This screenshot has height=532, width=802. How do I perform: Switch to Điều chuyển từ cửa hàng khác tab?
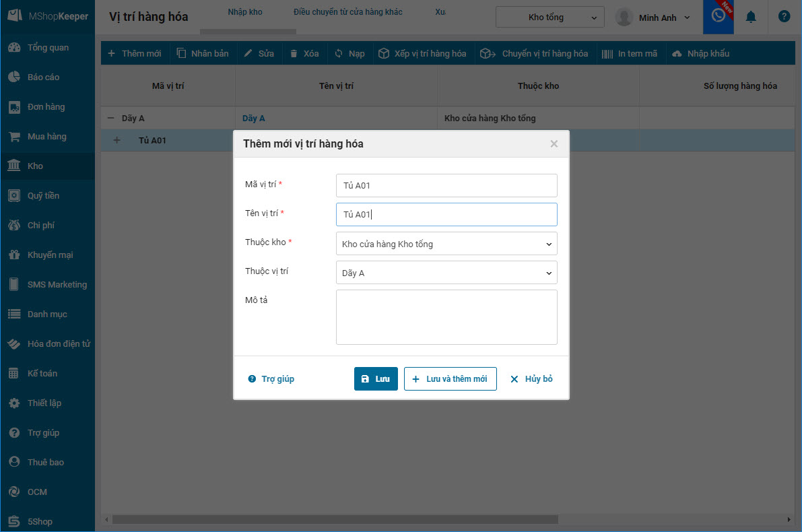point(348,11)
